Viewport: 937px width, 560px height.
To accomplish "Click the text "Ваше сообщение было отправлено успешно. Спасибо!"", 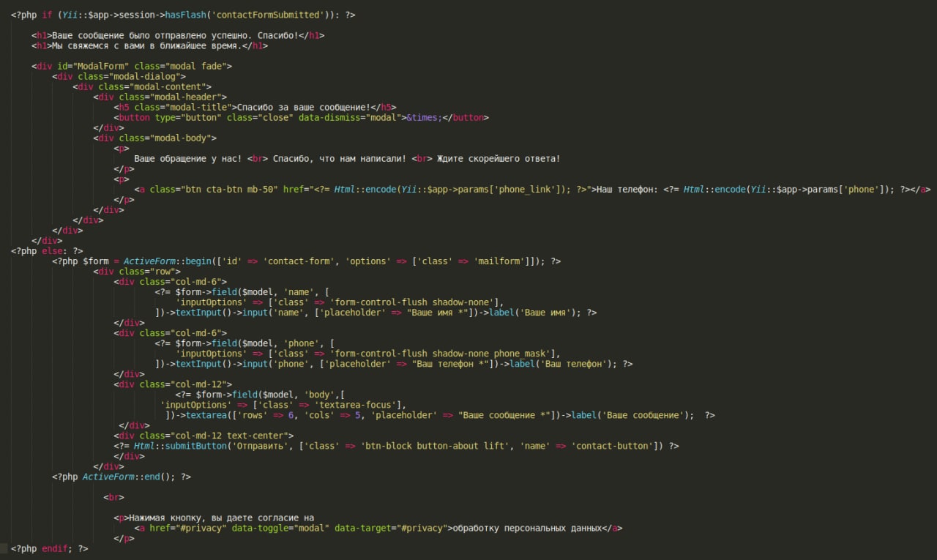I will 176,35.
